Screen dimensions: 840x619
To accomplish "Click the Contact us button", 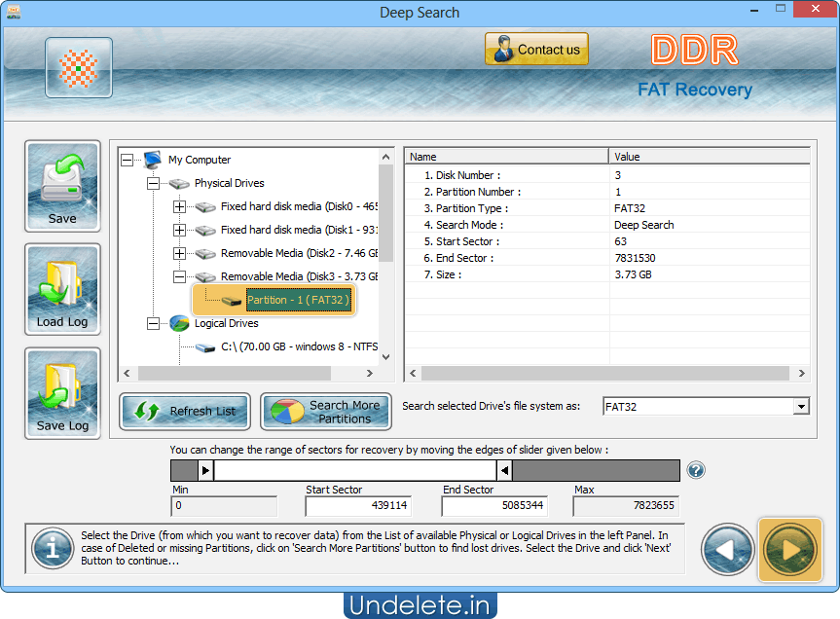I will 536,49.
